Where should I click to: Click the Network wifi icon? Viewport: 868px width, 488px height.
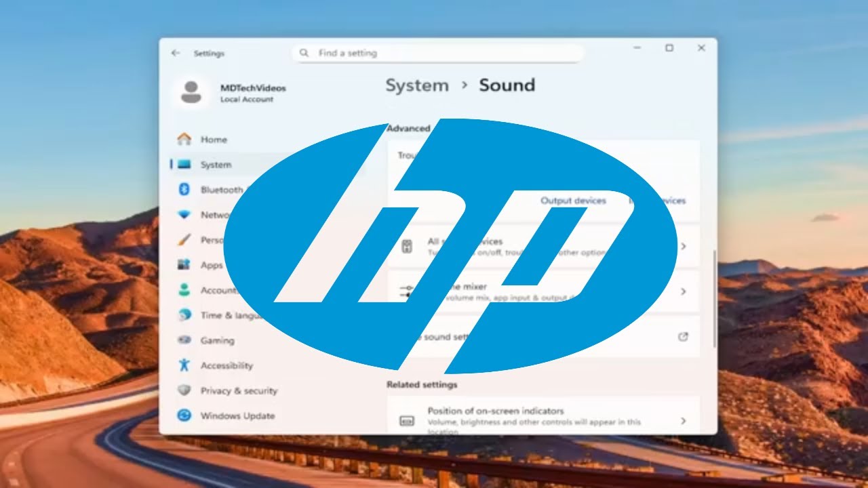coord(184,215)
